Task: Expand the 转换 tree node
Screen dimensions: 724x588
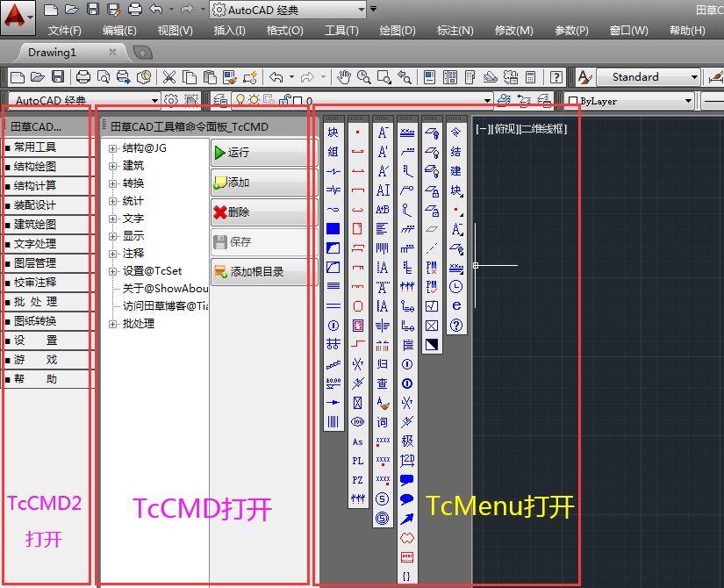Action: (112, 183)
